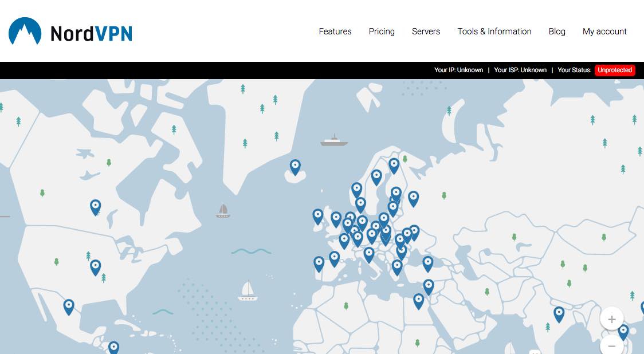Open the Features menu item
Screen dimensions: 644x354
[x=335, y=31]
